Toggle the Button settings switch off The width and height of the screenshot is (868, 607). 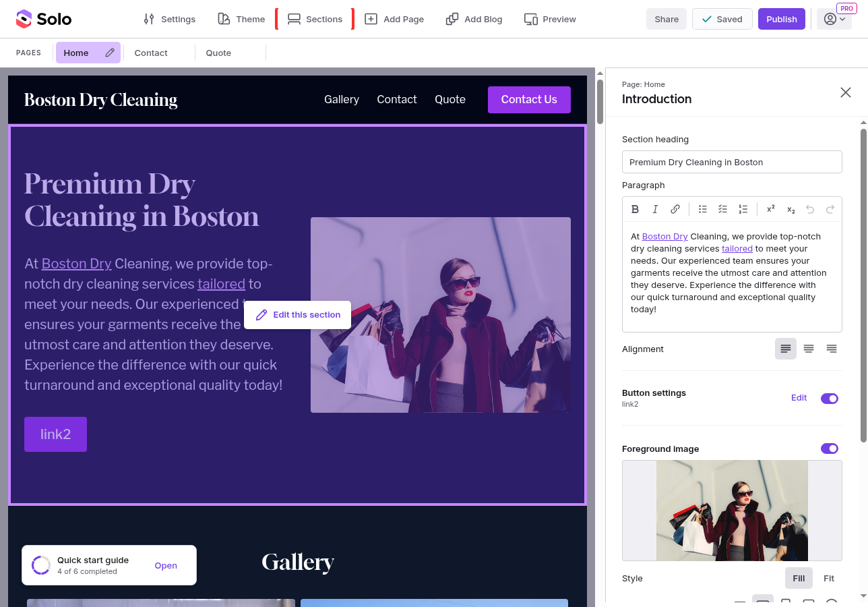[830, 399]
